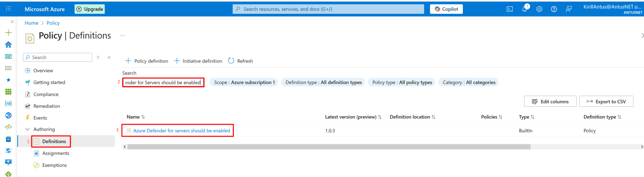Click the help question mark icon
The image size is (644, 177).
pos(554,9)
